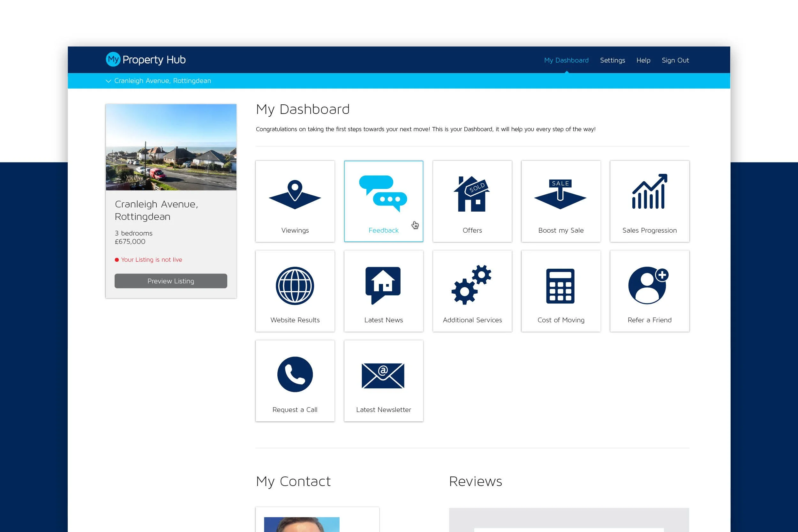The image size is (798, 532).
Task: Open the Refer a Friend person icon
Action: [648, 285]
